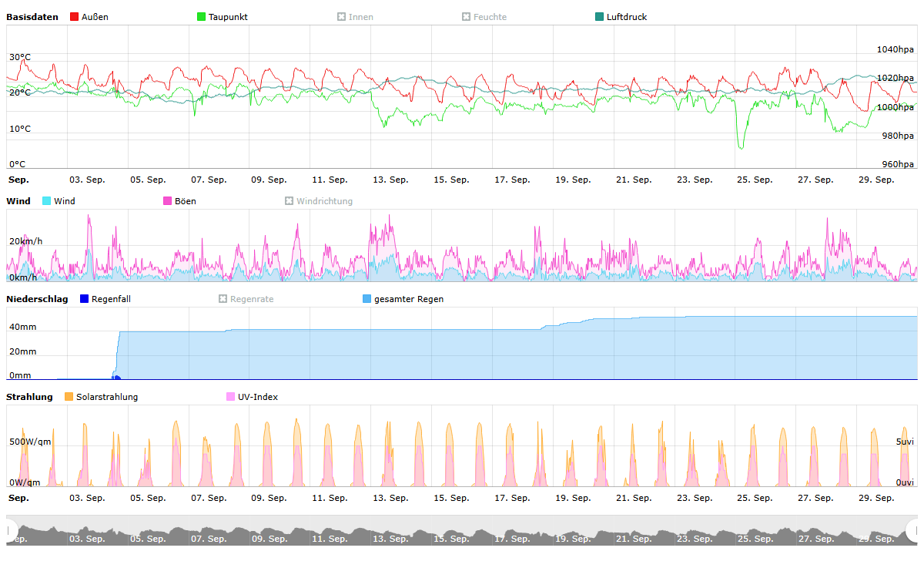The width and height of the screenshot is (924, 578).
Task: Hide the Regenfall series in the legend
Action: (84, 299)
